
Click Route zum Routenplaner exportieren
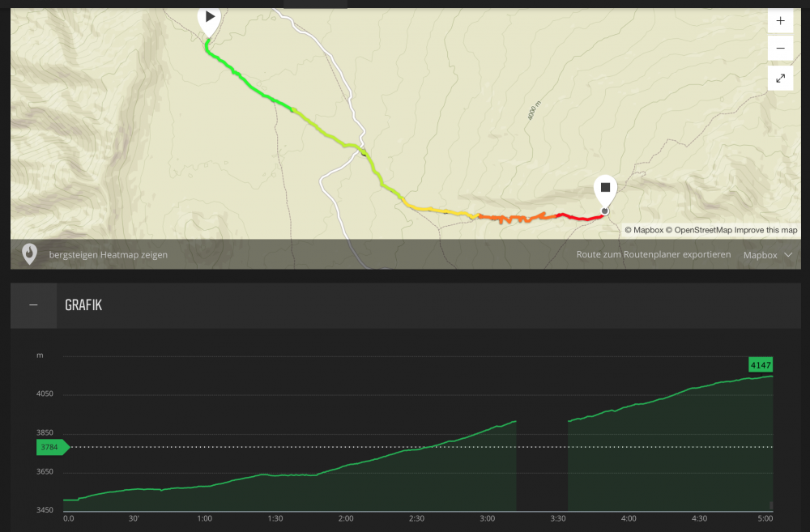(x=653, y=254)
